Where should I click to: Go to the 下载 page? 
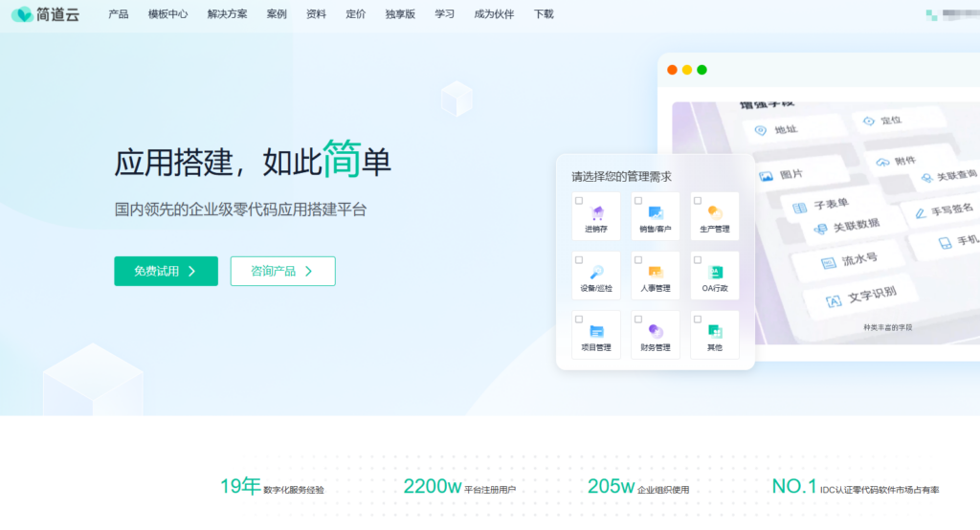coord(544,13)
